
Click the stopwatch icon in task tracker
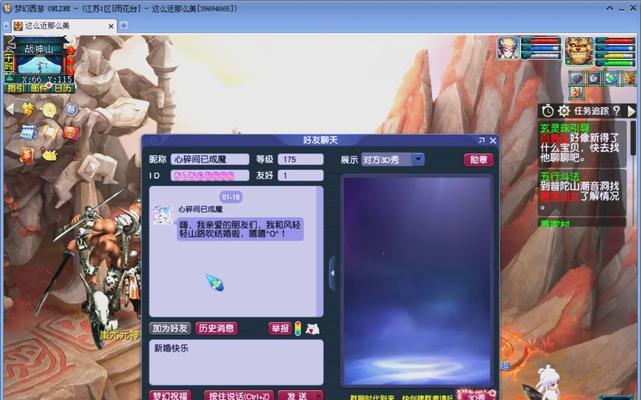pyautogui.click(x=547, y=111)
